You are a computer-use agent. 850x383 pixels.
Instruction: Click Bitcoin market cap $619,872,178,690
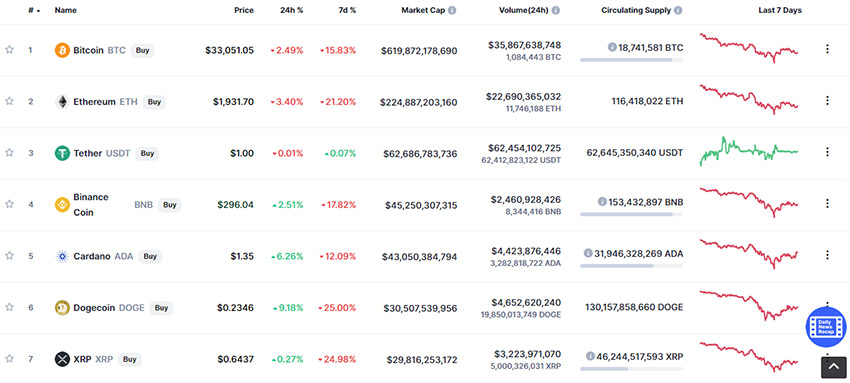coord(419,51)
